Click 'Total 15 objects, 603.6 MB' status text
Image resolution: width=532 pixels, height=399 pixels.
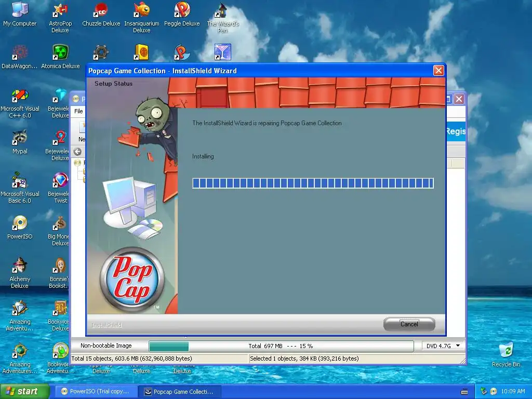pos(131,358)
